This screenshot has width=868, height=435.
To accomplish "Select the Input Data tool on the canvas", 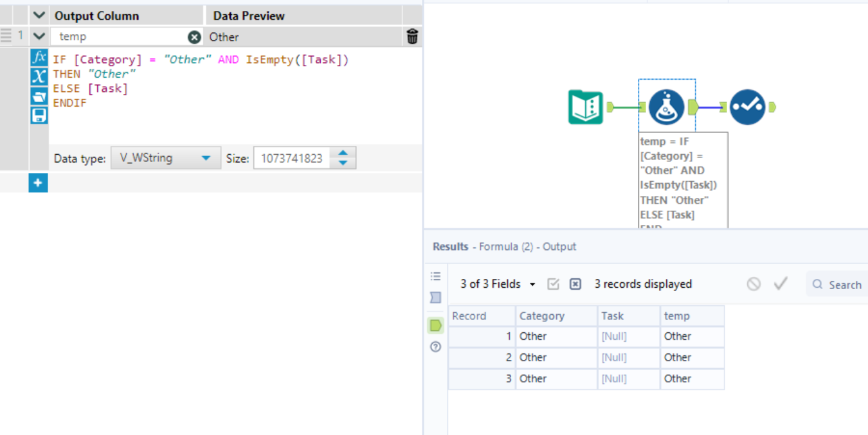I will (585, 107).
